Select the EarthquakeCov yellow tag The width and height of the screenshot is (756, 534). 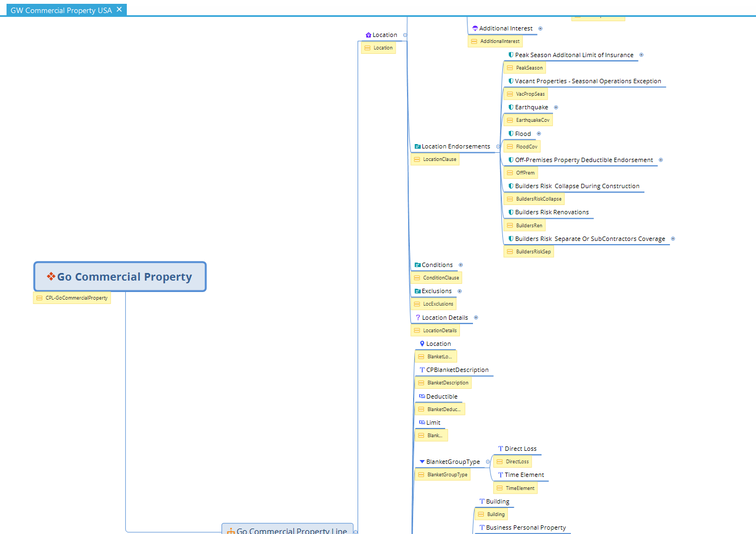click(528, 120)
